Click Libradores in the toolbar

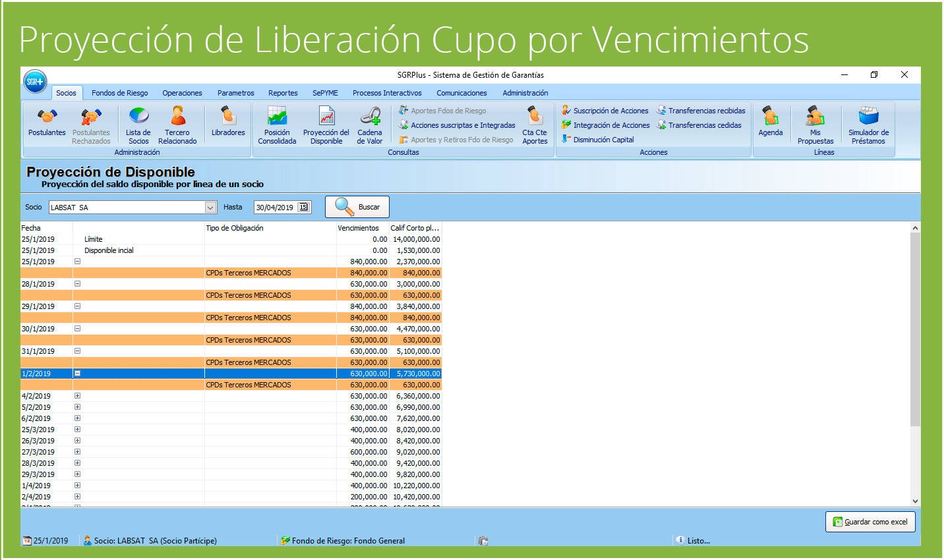tap(227, 125)
